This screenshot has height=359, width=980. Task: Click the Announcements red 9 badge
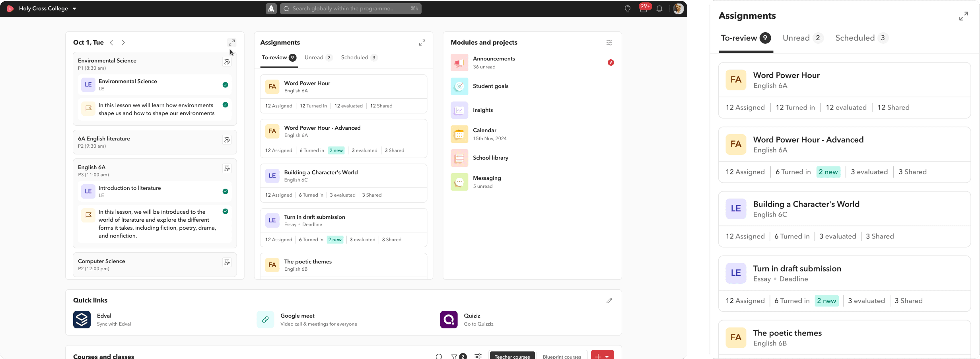point(611,62)
